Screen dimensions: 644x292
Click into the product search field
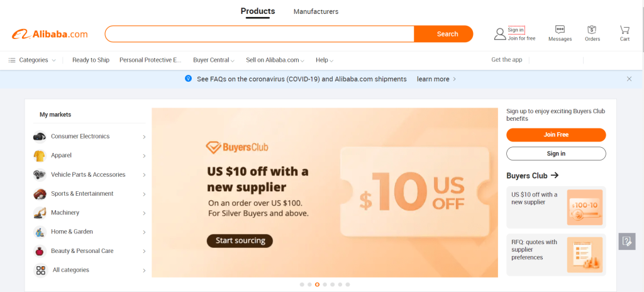260,34
